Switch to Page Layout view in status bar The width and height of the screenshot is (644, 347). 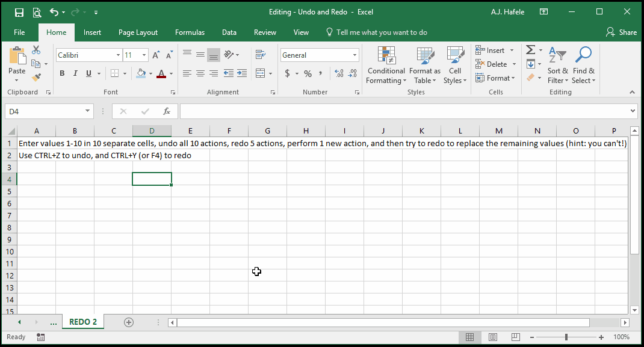(x=492, y=337)
